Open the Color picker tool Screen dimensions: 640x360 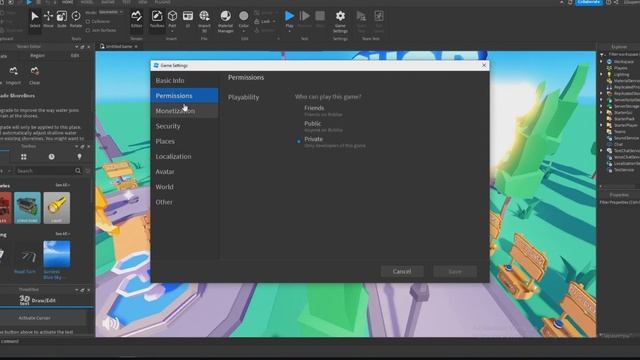244,20
